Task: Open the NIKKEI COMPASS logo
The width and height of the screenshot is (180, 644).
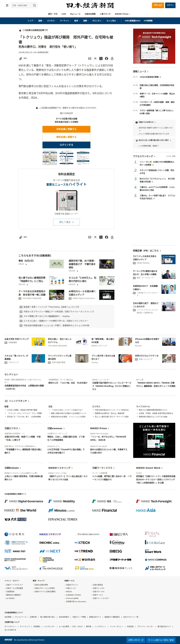Action: click(155, 560)
